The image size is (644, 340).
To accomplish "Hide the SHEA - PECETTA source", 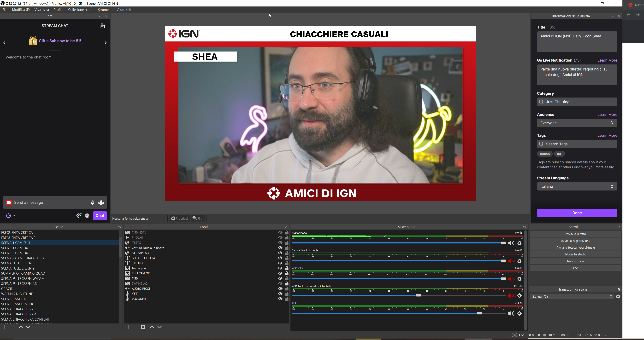I will 280,258.
